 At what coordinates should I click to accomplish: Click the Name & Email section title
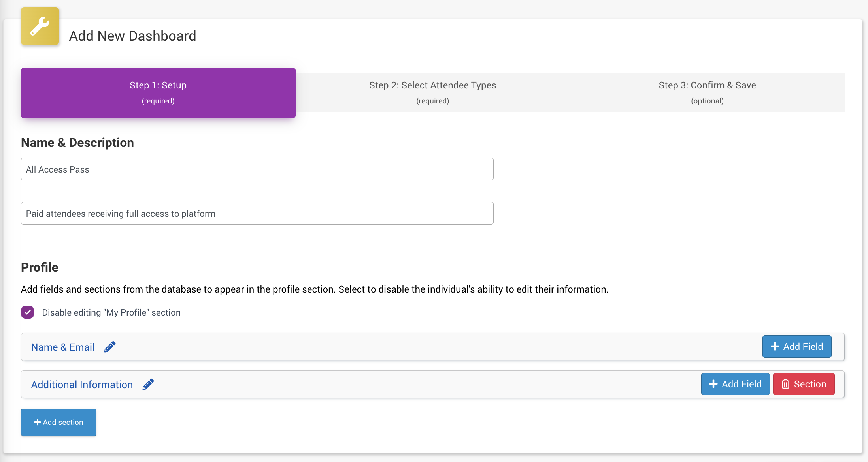tap(63, 347)
